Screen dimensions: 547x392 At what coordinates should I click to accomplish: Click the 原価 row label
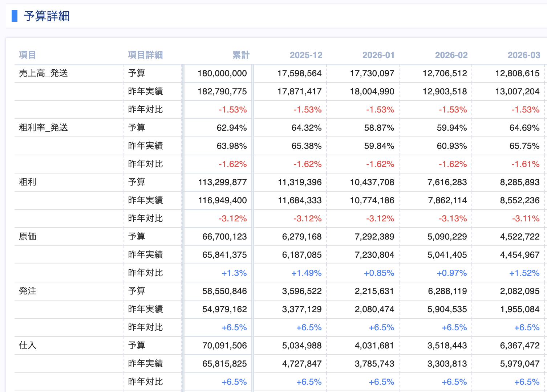tap(28, 237)
